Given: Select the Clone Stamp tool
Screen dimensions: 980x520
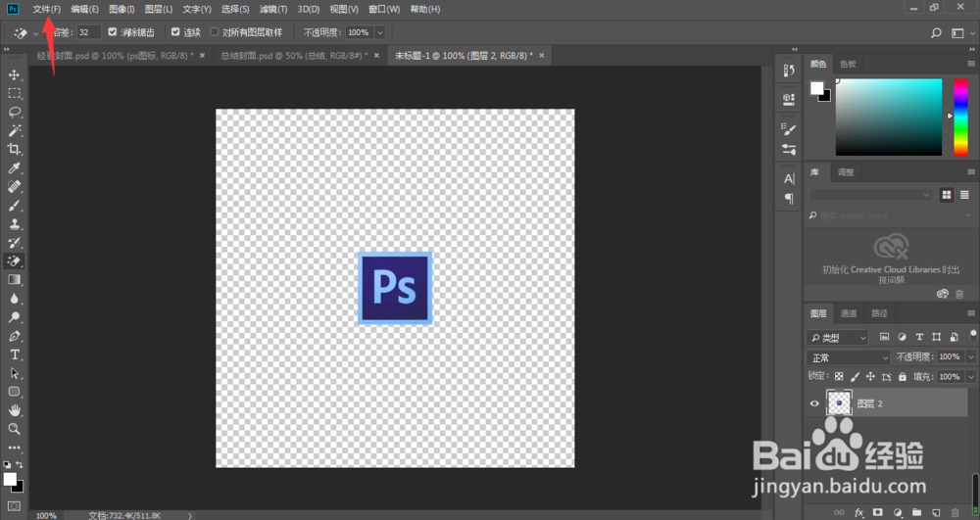Looking at the screenshot, I should tap(14, 223).
